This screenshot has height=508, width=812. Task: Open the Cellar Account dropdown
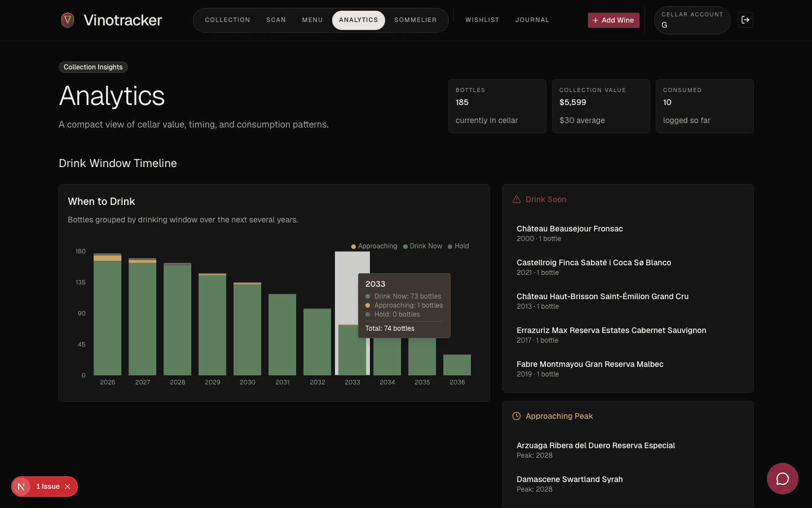point(692,20)
